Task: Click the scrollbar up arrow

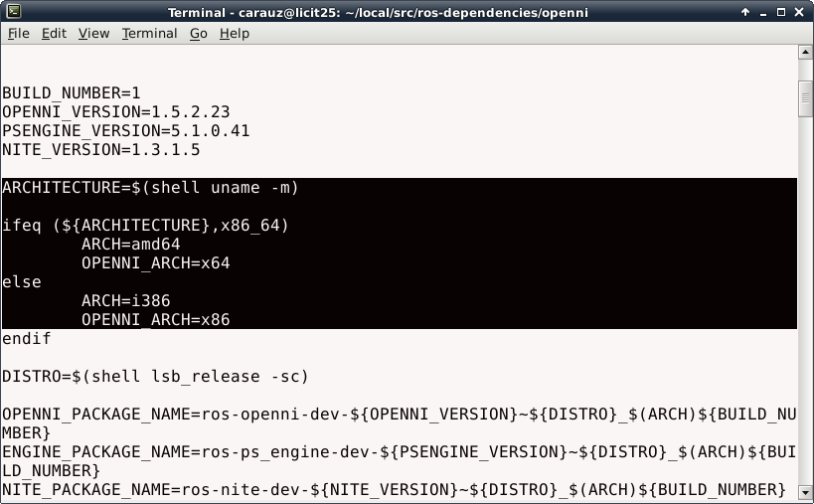Action: coord(805,53)
